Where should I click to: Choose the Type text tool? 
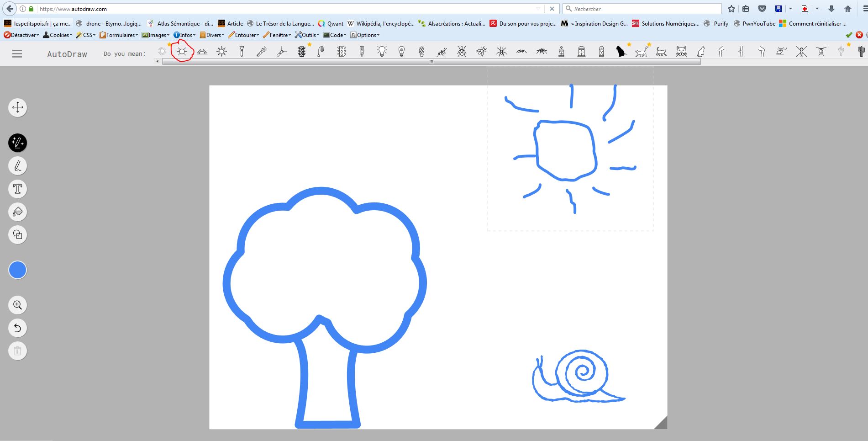point(18,189)
